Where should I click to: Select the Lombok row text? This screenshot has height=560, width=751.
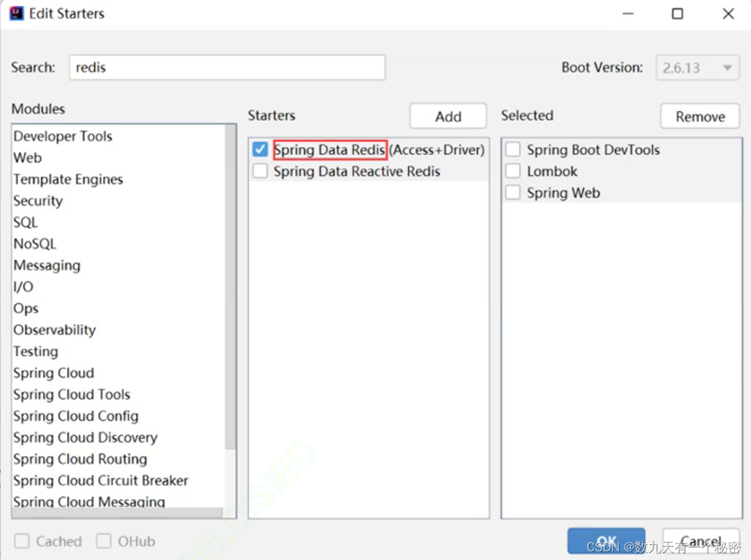point(552,171)
